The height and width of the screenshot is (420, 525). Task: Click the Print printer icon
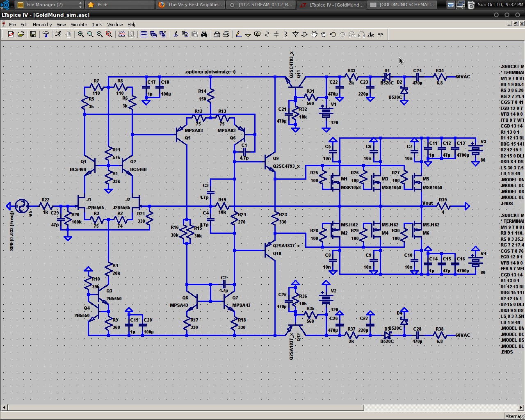pos(226,34)
